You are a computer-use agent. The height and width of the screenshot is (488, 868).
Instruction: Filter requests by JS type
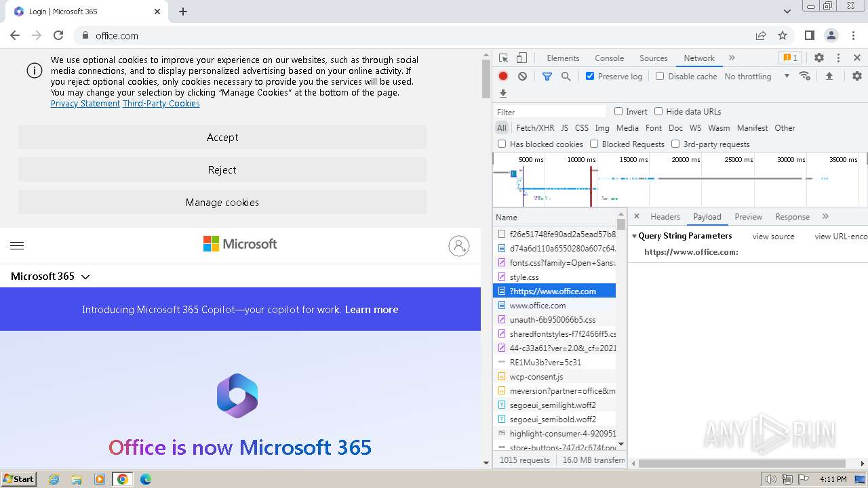click(x=564, y=127)
